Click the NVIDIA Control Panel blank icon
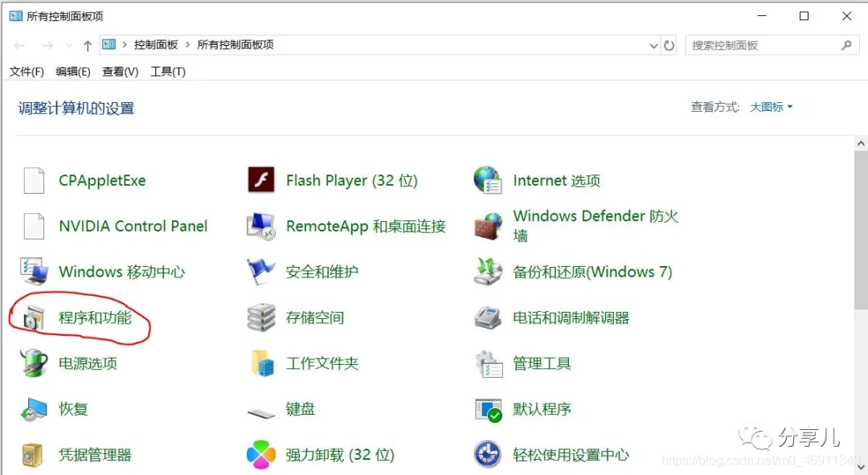 click(34, 226)
